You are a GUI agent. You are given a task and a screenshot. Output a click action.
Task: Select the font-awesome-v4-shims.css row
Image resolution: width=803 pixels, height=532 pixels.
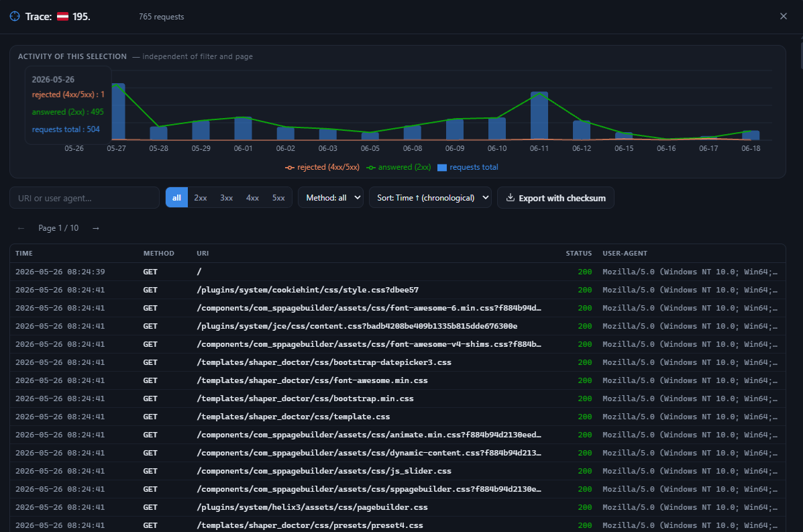point(397,344)
